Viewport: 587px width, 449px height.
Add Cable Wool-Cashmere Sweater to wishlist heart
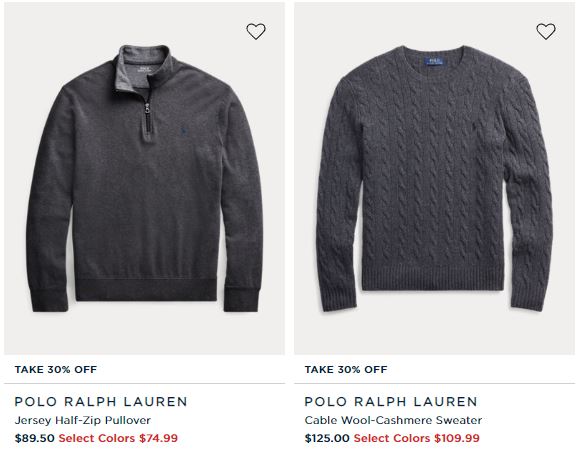tap(546, 31)
